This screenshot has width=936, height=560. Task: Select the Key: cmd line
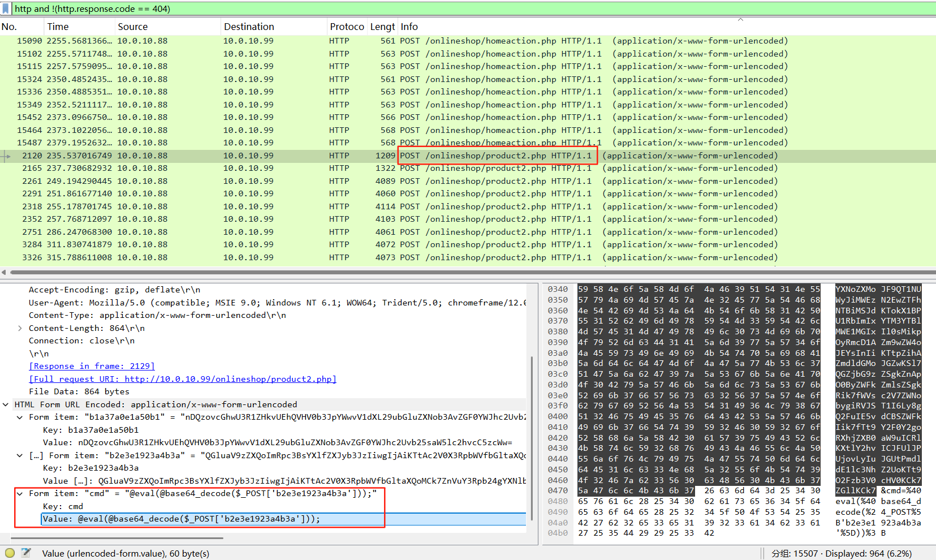(x=63, y=506)
